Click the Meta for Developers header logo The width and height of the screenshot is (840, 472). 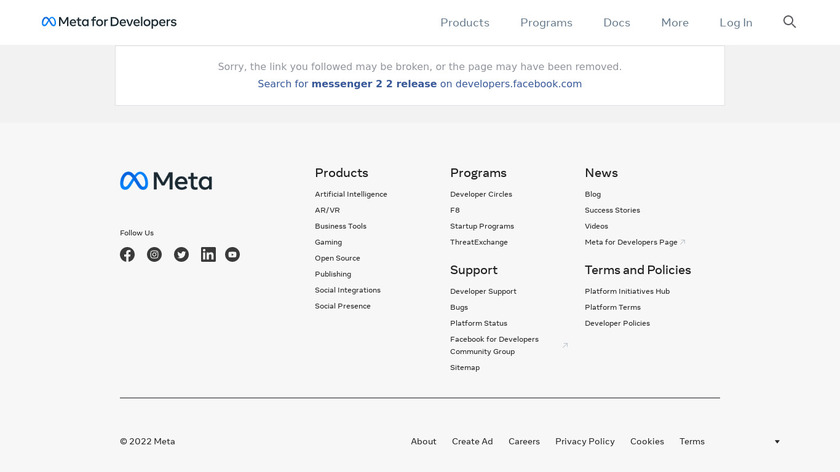(x=109, y=22)
